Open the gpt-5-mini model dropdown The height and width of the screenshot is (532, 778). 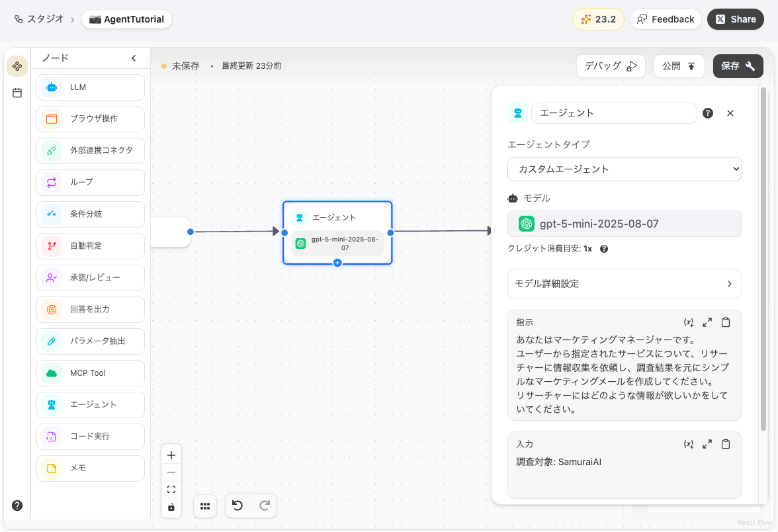pos(625,224)
